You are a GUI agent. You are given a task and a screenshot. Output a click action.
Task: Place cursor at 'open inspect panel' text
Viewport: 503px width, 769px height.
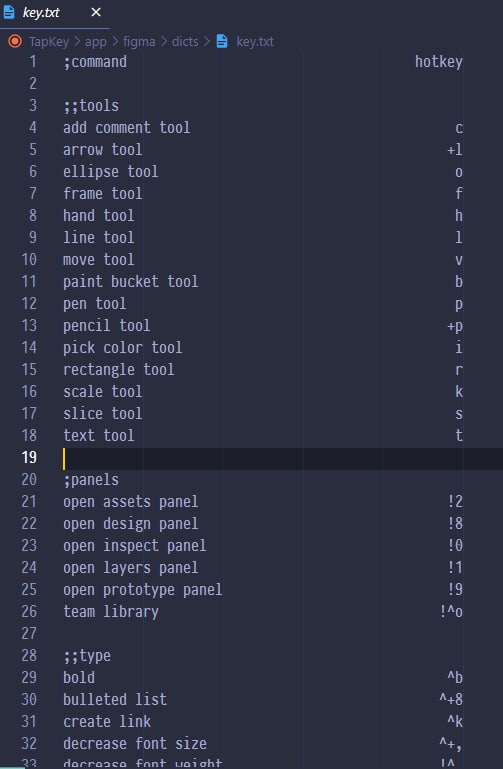pos(134,545)
